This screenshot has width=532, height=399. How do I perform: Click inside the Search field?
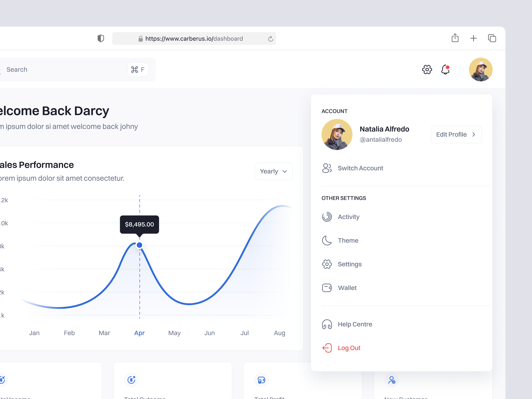point(48,69)
